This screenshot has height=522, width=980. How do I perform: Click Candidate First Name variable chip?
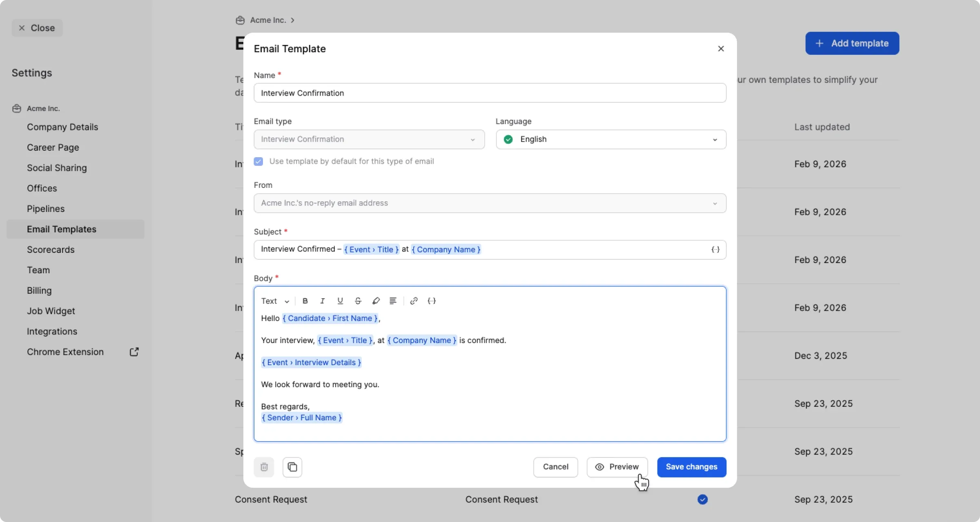[330, 318]
